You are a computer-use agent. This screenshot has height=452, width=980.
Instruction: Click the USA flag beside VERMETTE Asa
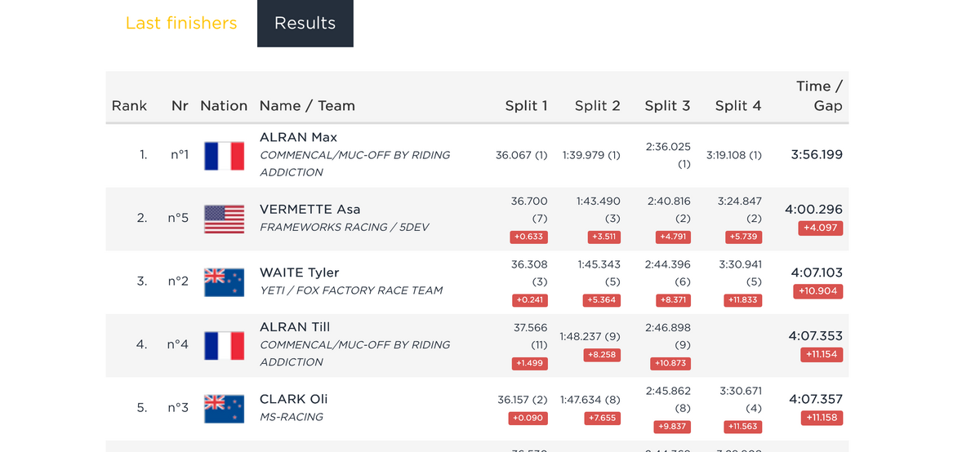click(x=224, y=219)
